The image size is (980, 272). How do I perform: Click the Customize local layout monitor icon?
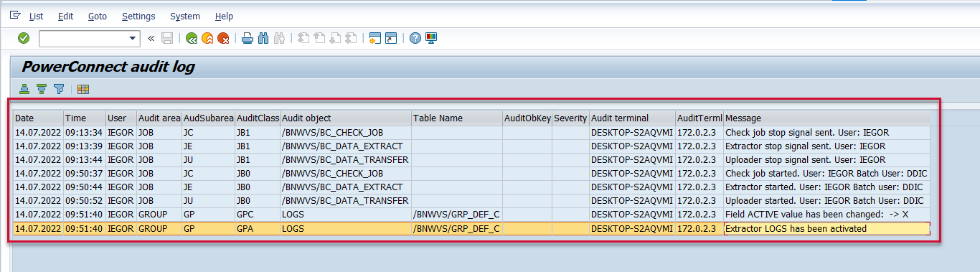click(431, 38)
